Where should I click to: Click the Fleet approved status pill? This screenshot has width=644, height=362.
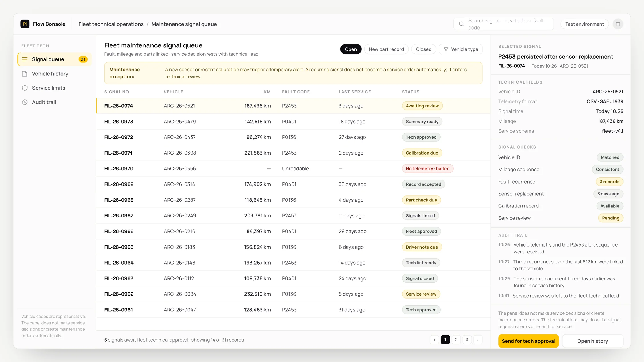421,232
